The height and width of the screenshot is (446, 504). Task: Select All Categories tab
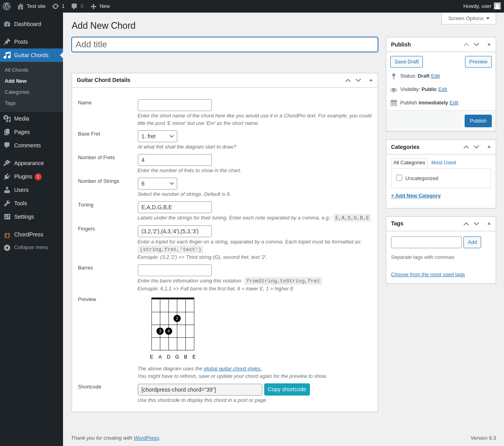[409, 163]
